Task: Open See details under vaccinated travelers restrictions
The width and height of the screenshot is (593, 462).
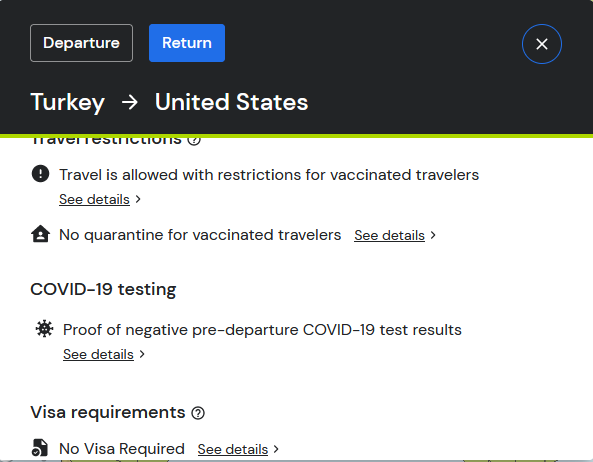Action: pos(94,199)
